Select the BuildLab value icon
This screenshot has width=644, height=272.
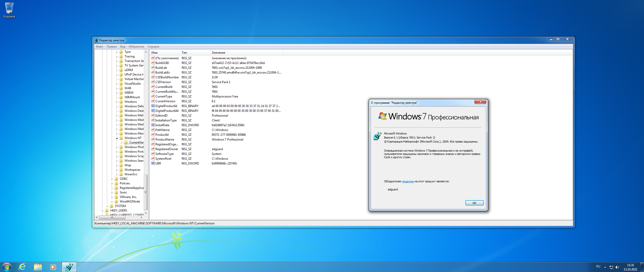153,67
